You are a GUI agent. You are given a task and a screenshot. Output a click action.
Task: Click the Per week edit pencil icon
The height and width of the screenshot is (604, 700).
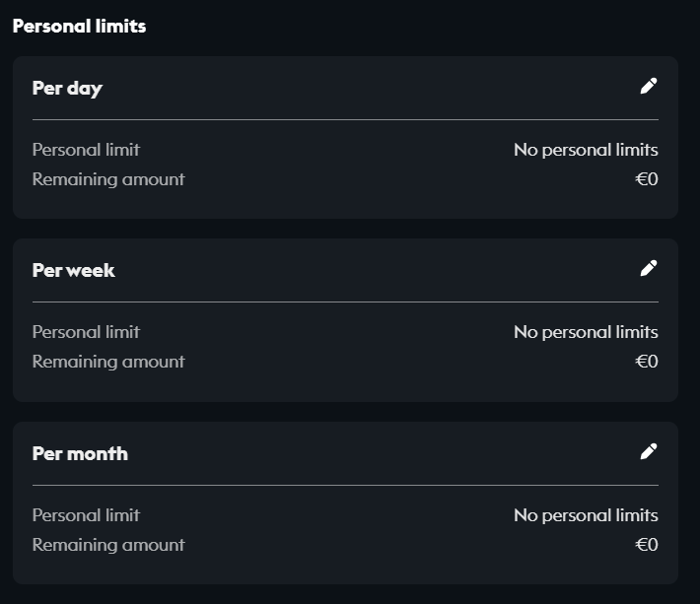click(648, 269)
